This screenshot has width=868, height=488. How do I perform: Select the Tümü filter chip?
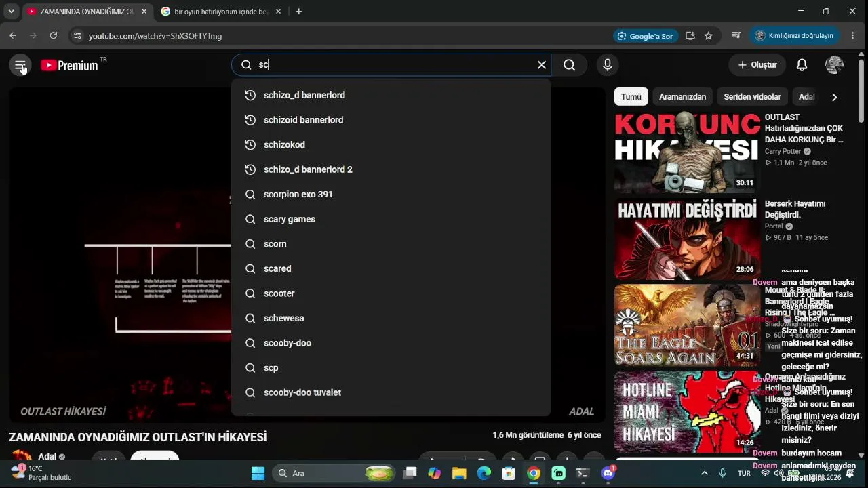(x=631, y=97)
